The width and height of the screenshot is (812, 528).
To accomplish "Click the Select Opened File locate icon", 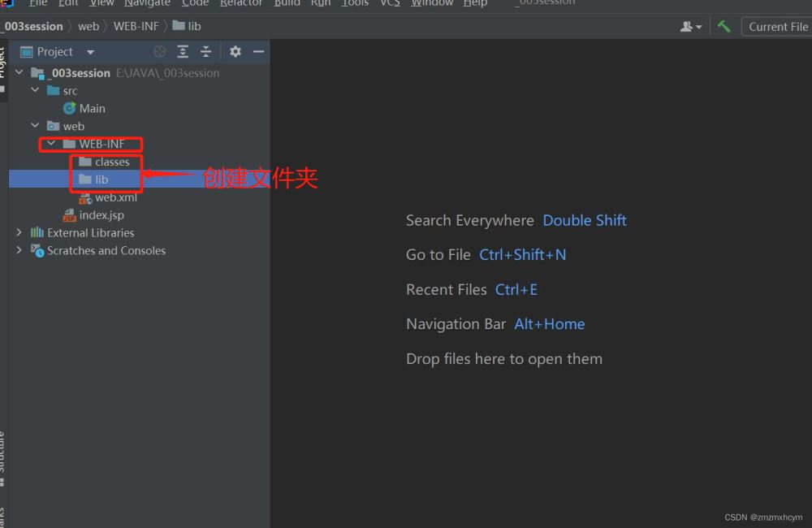I will 160,52.
